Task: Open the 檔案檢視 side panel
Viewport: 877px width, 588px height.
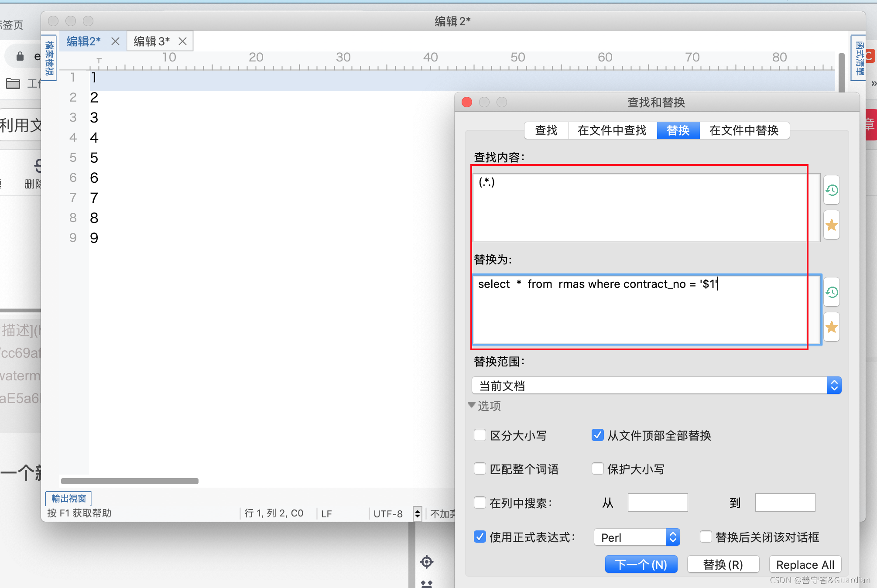Action: (50, 58)
